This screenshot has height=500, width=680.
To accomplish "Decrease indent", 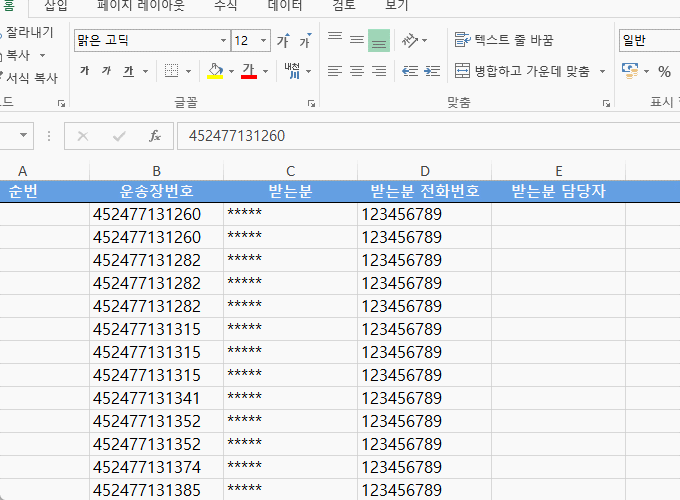I will pos(410,71).
